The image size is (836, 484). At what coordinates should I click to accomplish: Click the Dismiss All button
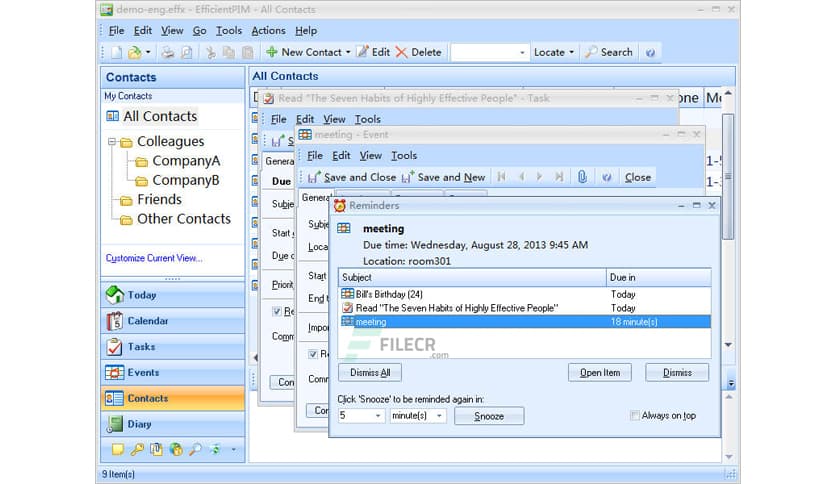tap(370, 373)
